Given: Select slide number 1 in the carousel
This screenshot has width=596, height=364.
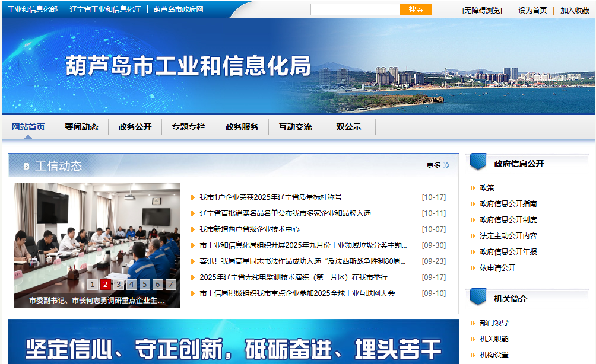Looking at the screenshot, I should coord(93,285).
